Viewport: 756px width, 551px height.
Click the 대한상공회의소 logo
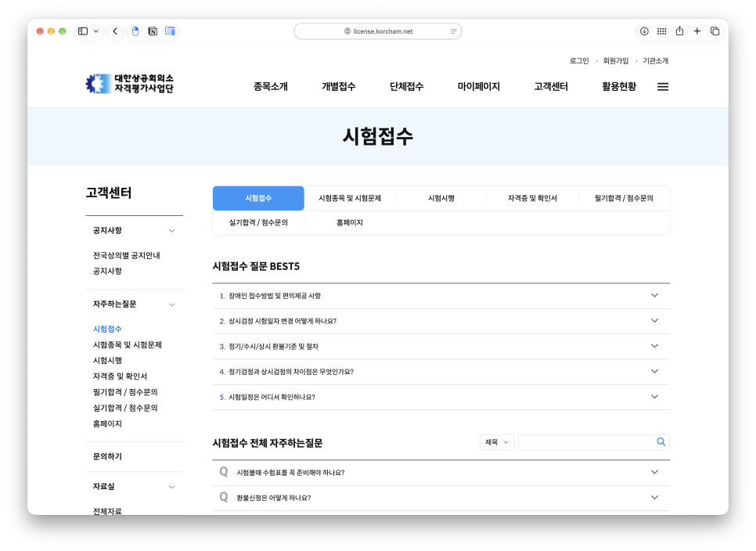tap(130, 84)
